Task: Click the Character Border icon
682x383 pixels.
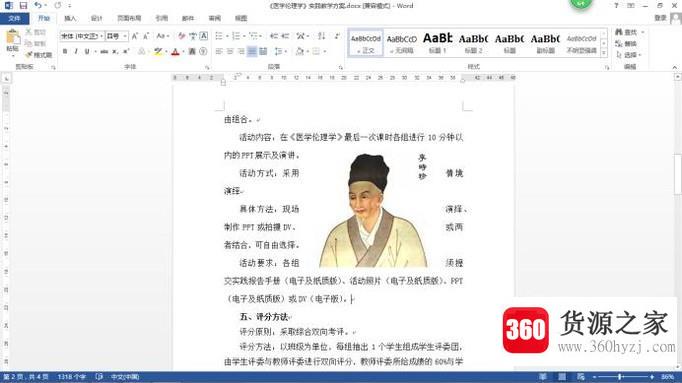Action: [204, 36]
